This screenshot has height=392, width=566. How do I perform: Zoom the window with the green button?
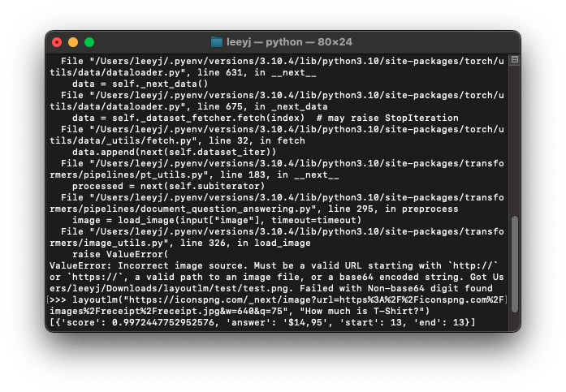pos(89,41)
